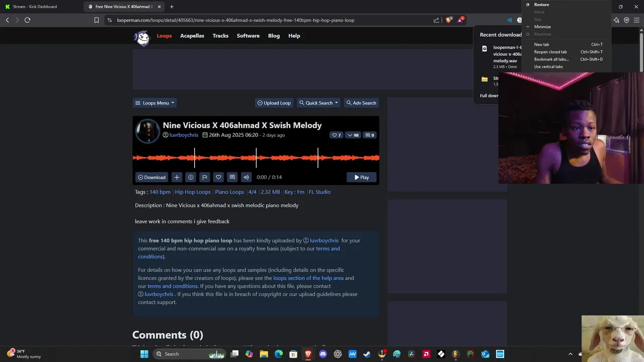Open loops section of the help area link
The image size is (644, 362).
coord(308,278)
